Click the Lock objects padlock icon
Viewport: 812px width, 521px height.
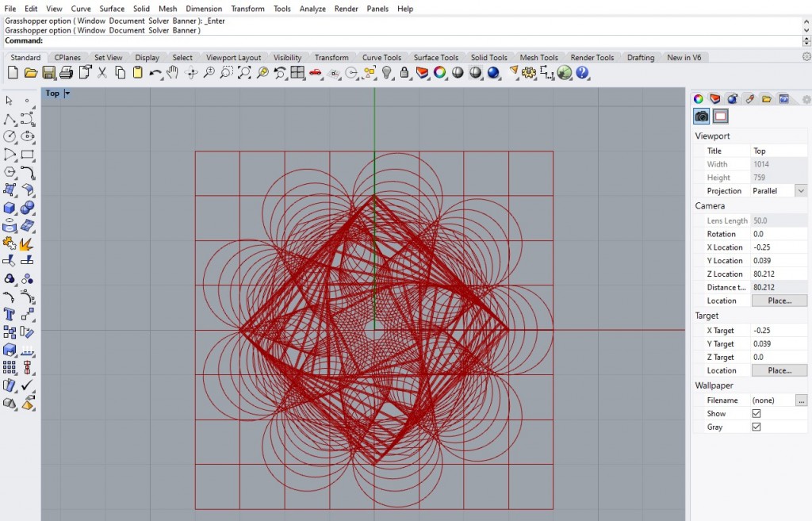404,73
